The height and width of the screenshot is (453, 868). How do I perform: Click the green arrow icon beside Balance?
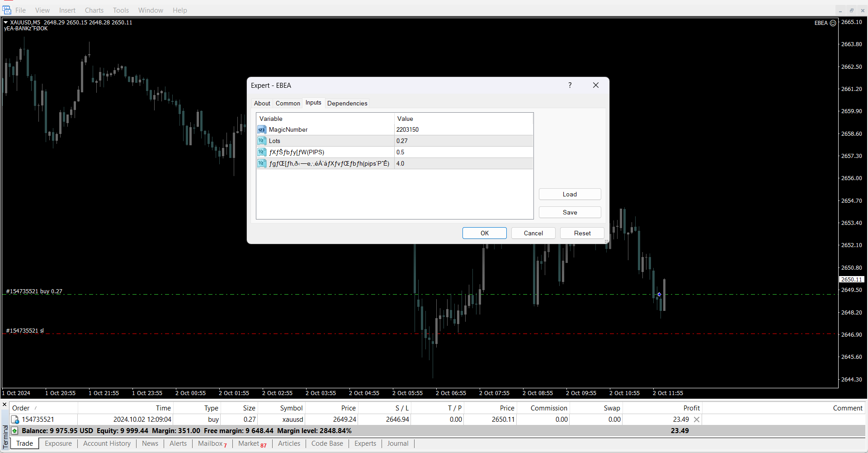coord(15,431)
